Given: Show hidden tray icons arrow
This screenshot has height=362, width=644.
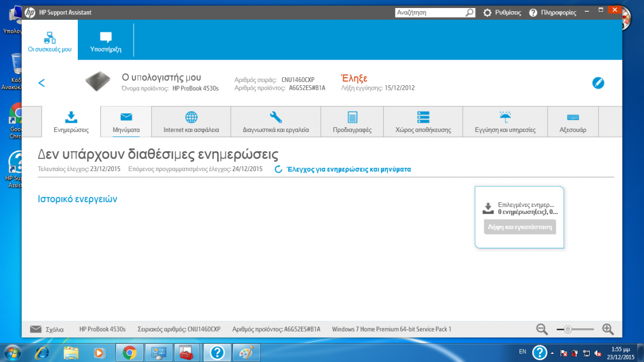Looking at the screenshot, I should pos(553,353).
